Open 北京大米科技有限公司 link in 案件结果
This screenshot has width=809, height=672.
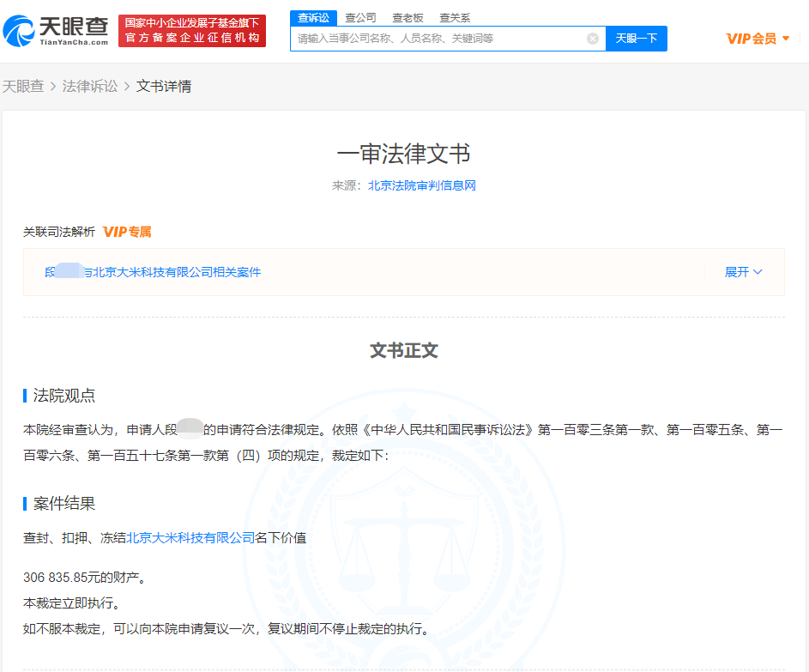190,538
